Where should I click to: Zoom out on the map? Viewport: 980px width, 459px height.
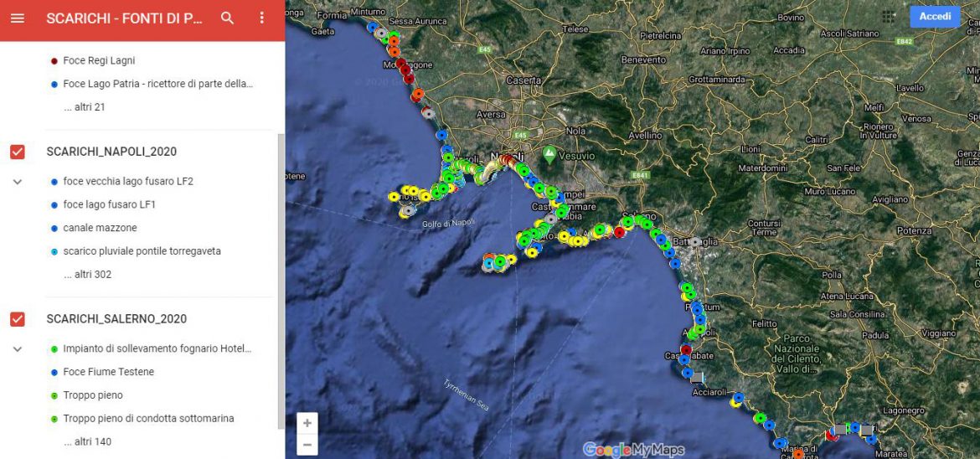(x=307, y=445)
